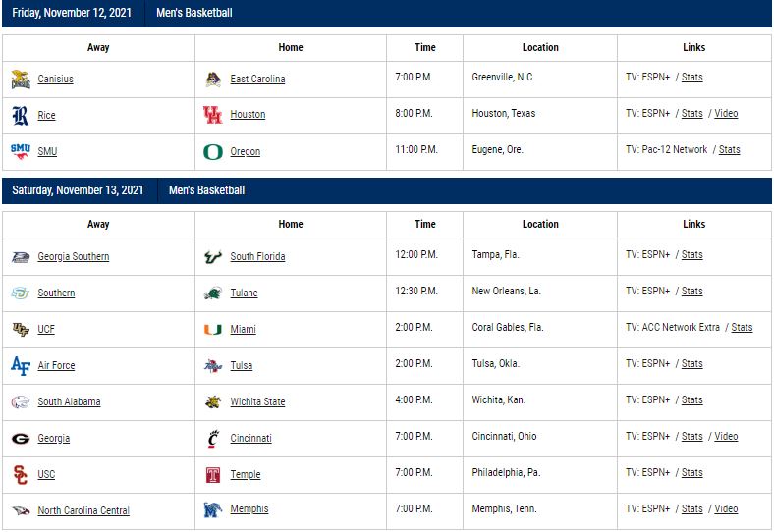
Task: Watch Video for the Georgia at Cincinnati game
Action: [x=726, y=436]
